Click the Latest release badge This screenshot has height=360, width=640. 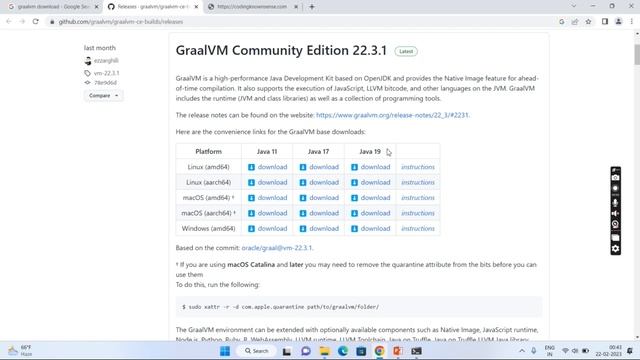coord(406,51)
